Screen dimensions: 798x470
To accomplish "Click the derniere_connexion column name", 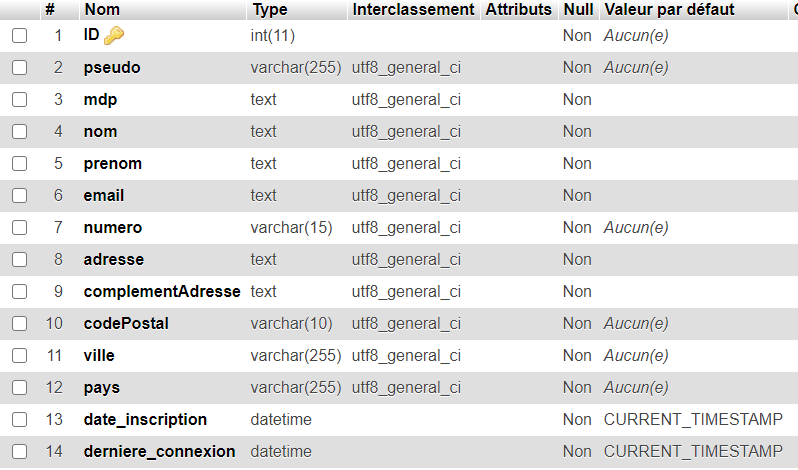I will pos(159,452).
